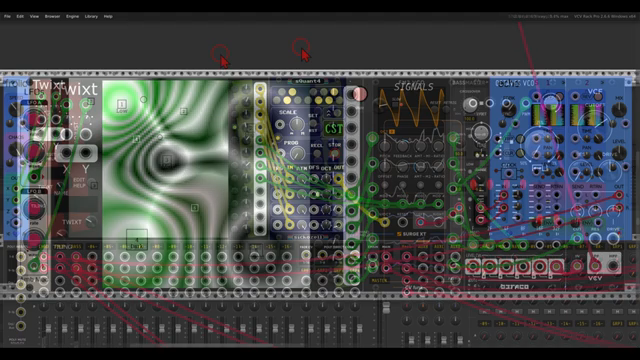Open the Engine menu
This screenshot has height=360, width=640.
coord(72,16)
